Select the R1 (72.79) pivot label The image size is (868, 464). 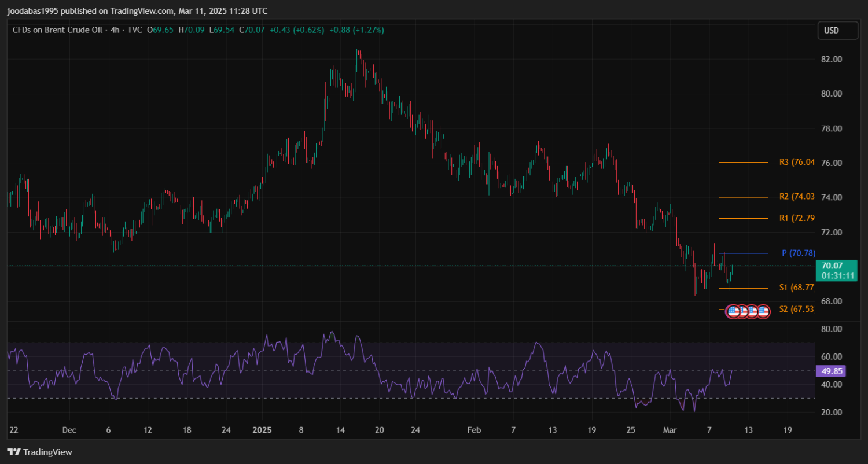coord(797,218)
